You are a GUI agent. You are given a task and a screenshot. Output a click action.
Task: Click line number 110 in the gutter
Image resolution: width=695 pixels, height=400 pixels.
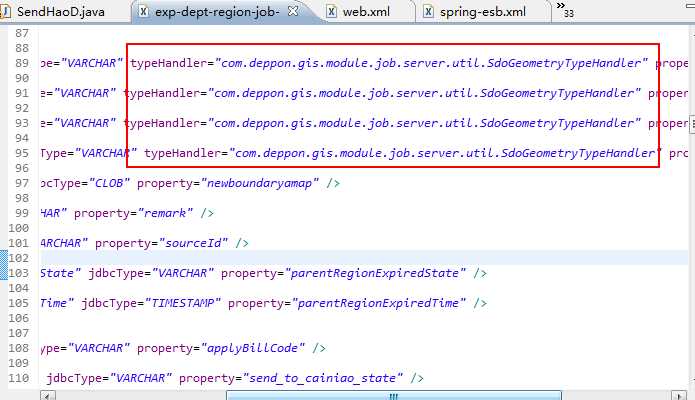[19, 378]
